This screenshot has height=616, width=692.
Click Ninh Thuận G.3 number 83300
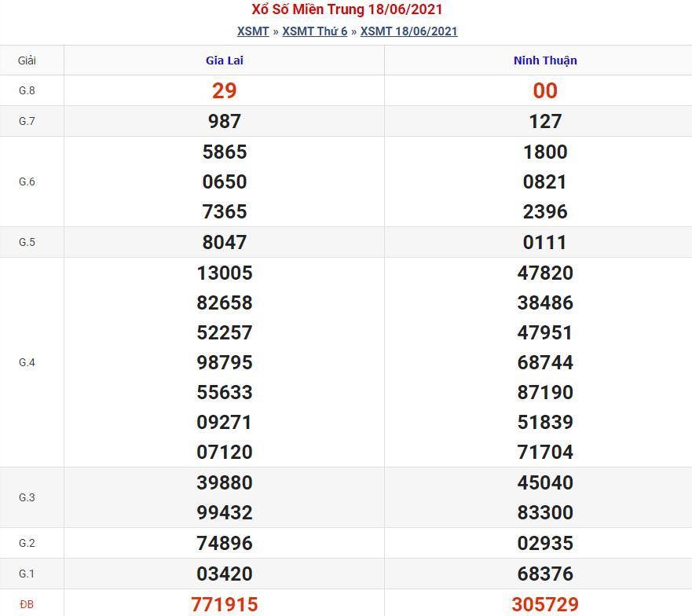545,512
